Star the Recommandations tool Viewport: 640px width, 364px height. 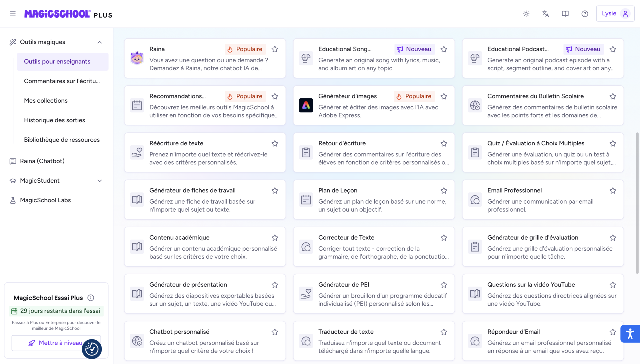[275, 96]
